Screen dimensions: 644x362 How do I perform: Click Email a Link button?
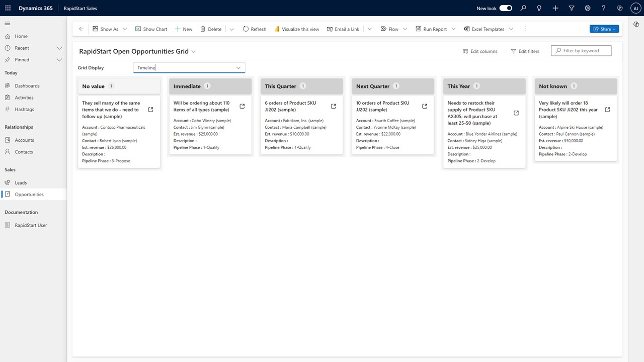click(x=343, y=29)
